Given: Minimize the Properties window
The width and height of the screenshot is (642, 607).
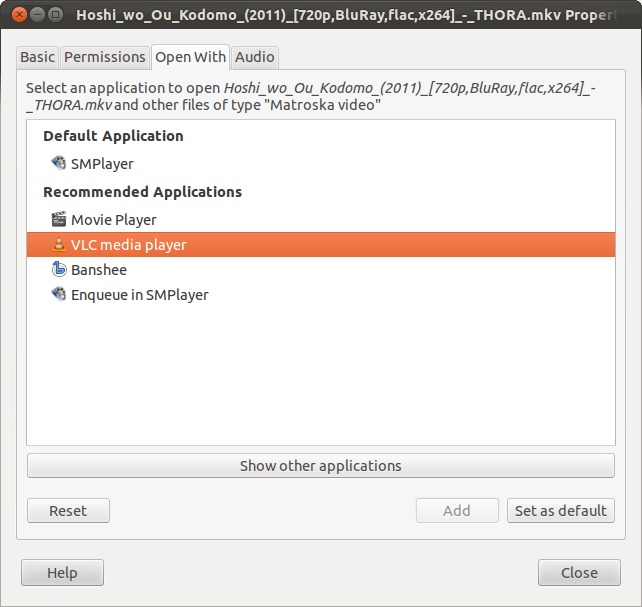Looking at the screenshot, I should 37,15.
